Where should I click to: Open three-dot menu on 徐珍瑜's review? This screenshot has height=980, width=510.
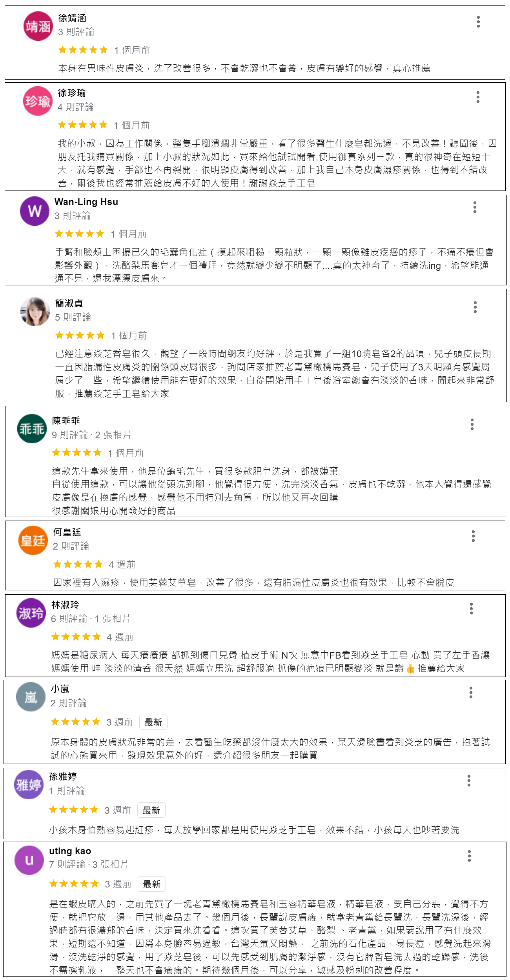coord(478,97)
